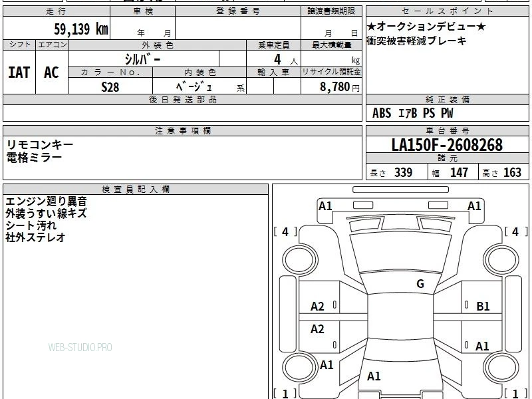Select the seating capacity 4 人
Screen dimensions: 532x399
pos(286,60)
